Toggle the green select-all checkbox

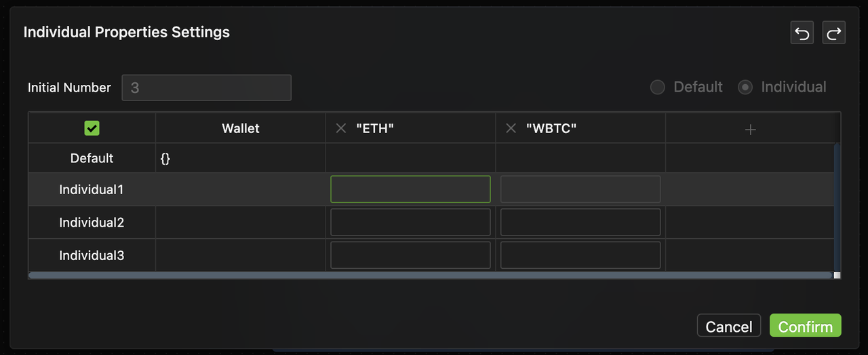point(92,128)
